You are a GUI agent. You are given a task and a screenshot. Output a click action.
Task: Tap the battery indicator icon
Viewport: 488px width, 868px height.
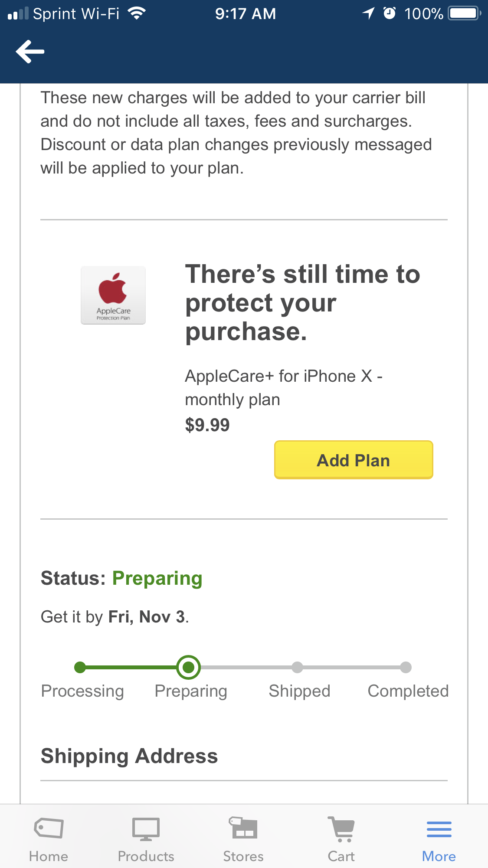(464, 13)
